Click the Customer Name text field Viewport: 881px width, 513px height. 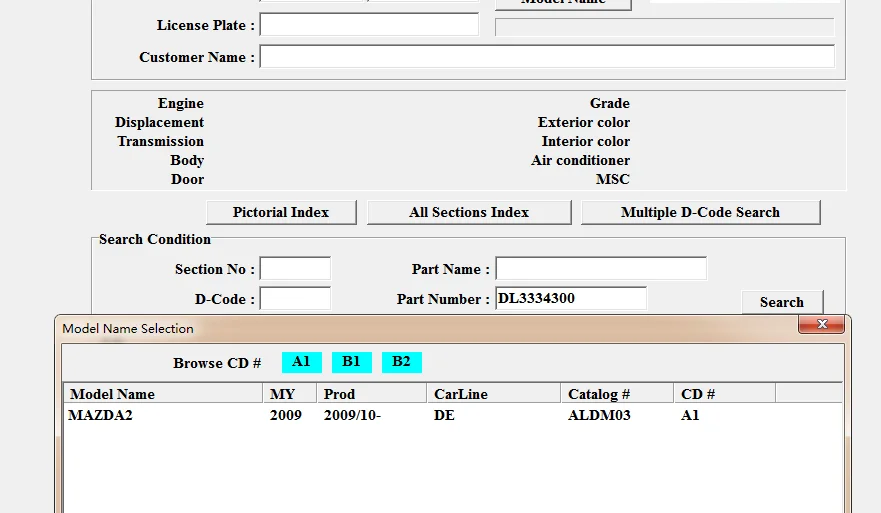click(547, 57)
